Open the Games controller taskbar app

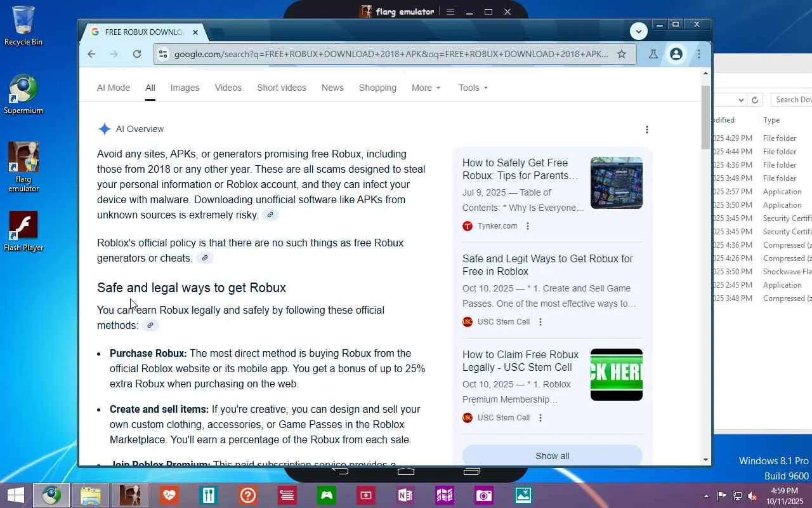[x=326, y=495]
